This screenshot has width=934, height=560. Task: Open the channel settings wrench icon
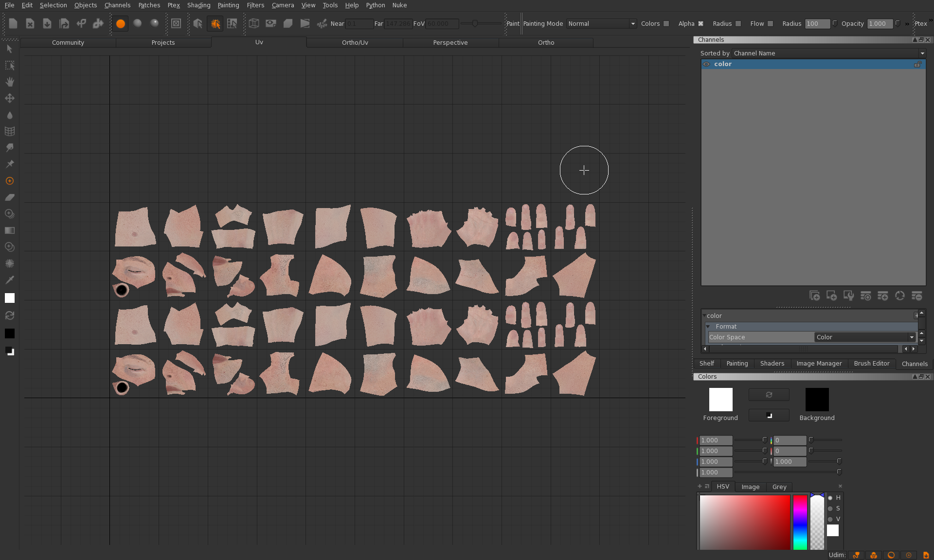click(848, 296)
